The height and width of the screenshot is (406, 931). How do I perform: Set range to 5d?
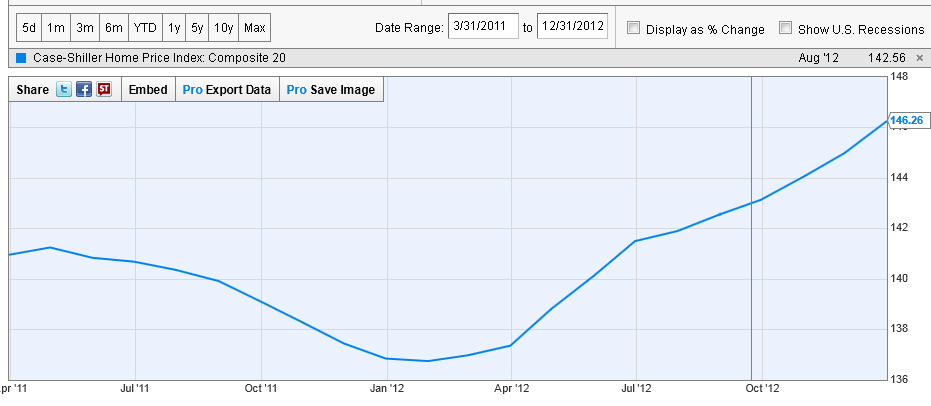tap(29, 28)
